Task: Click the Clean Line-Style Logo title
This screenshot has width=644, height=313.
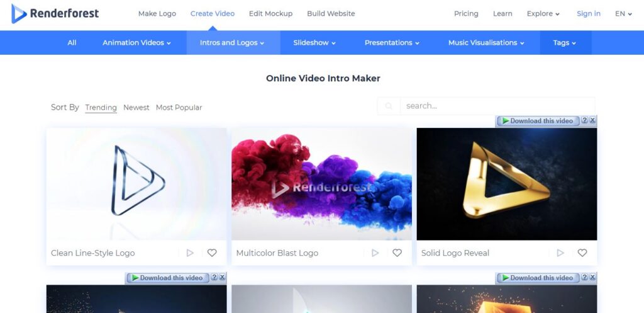Action: [x=93, y=253]
